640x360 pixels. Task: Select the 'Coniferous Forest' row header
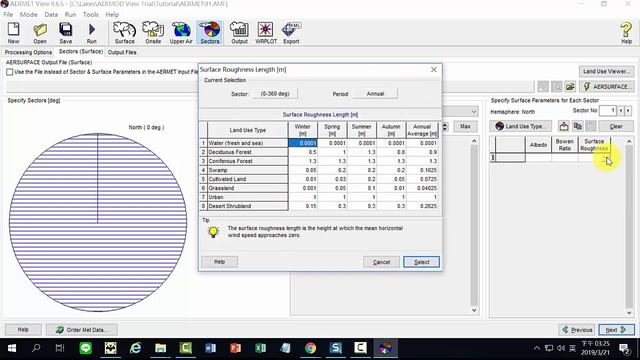pyautogui.click(x=247, y=161)
